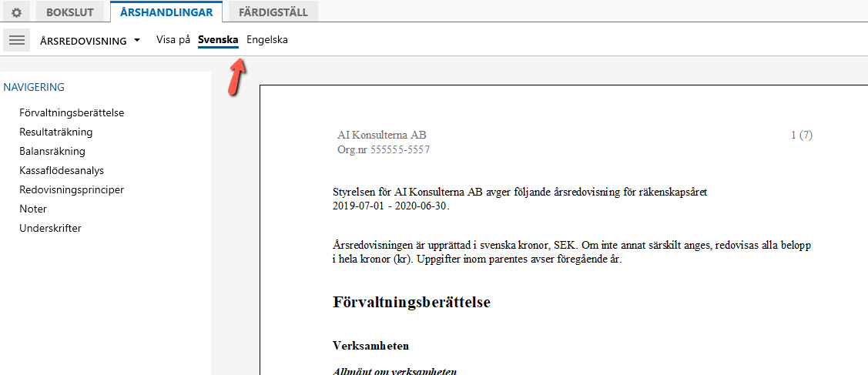This screenshot has width=868, height=375.
Task: Click the fiscal year 2019-07-01 - 2020-06-30 line
Action: [x=392, y=206]
